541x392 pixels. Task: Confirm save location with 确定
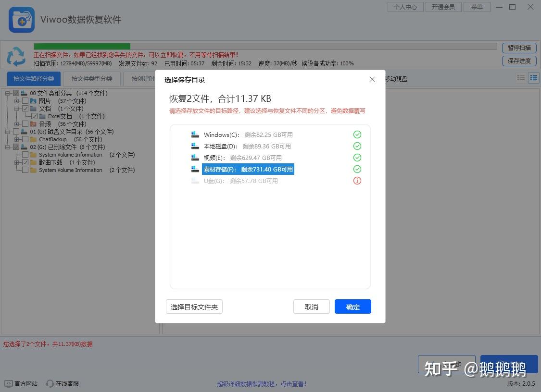[x=352, y=306]
